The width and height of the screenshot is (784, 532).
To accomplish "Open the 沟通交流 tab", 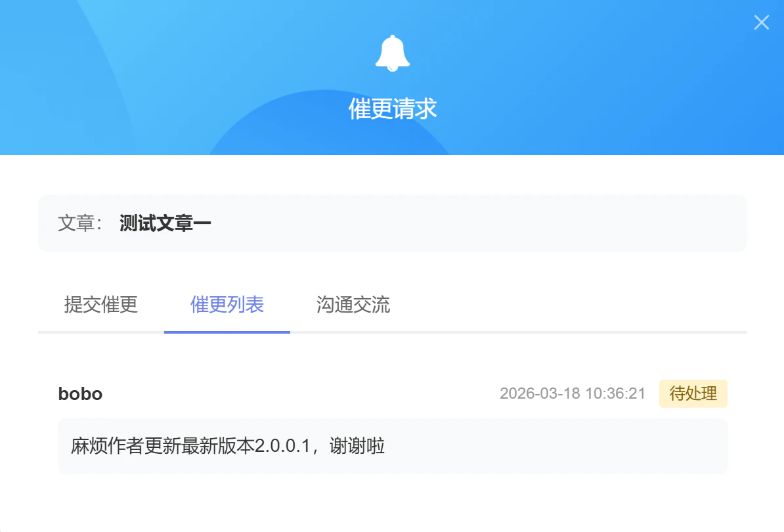I will pos(353,305).
